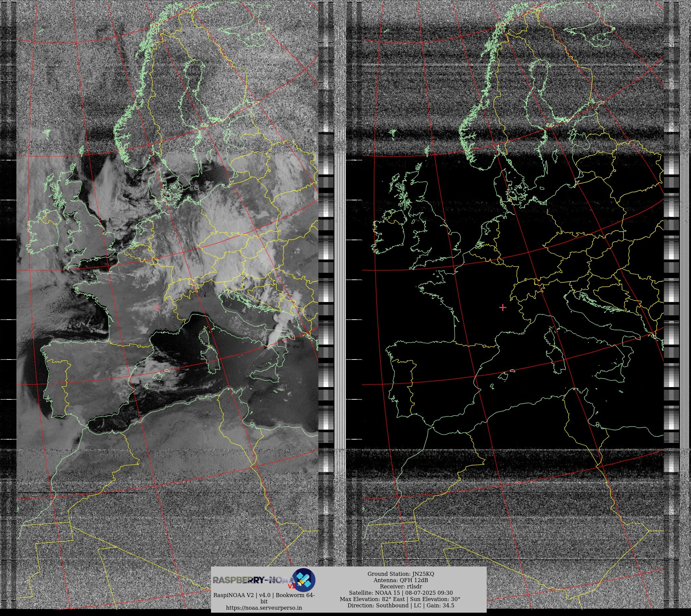The height and width of the screenshot is (616, 691).
Task: Click the Max Elevation 82° East line
Action: point(400,599)
